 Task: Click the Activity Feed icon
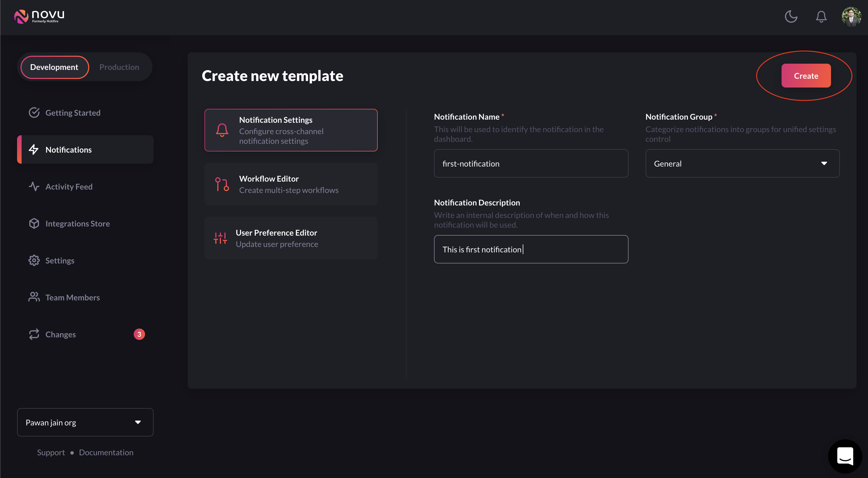34,186
